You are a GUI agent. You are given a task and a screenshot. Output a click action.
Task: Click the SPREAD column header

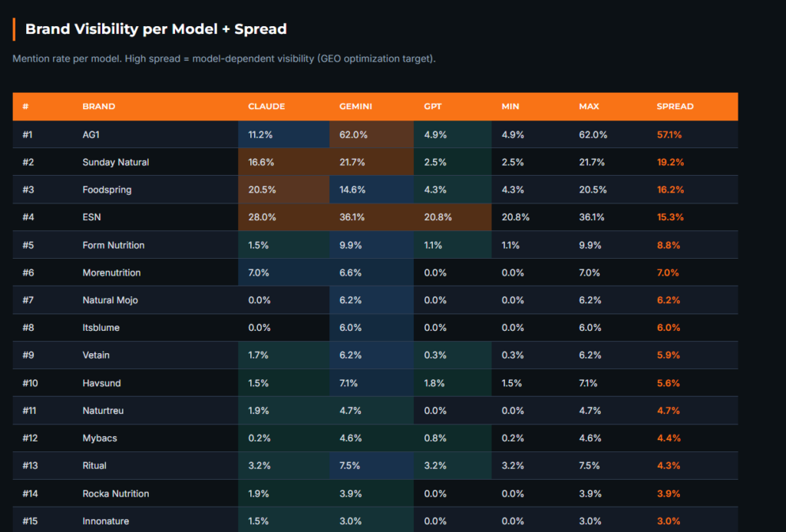point(675,106)
